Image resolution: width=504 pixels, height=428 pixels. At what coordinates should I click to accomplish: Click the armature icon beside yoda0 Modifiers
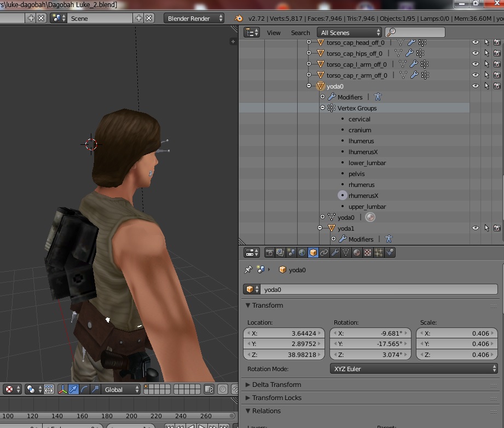378,97
